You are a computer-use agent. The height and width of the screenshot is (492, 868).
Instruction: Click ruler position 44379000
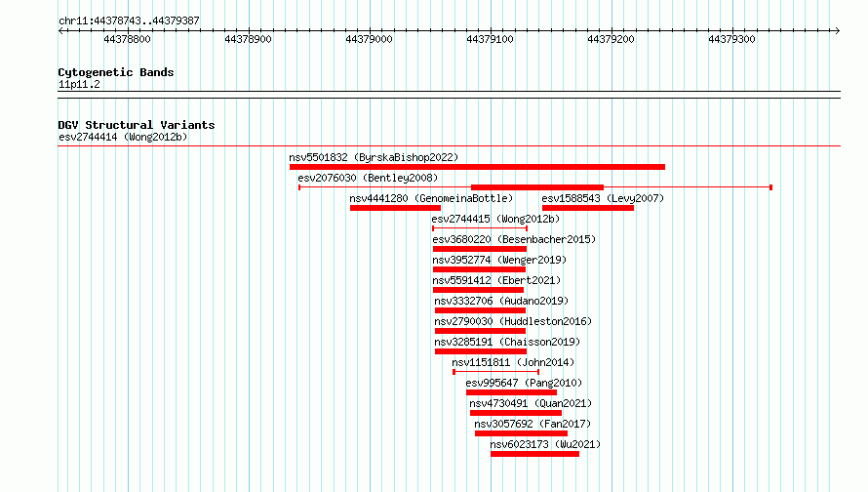pyautogui.click(x=370, y=39)
